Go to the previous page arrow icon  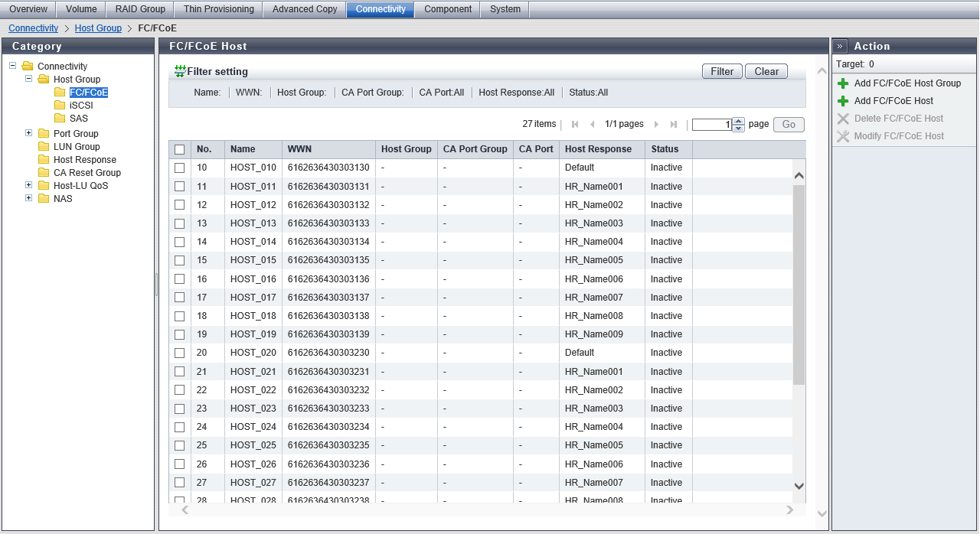[592, 124]
